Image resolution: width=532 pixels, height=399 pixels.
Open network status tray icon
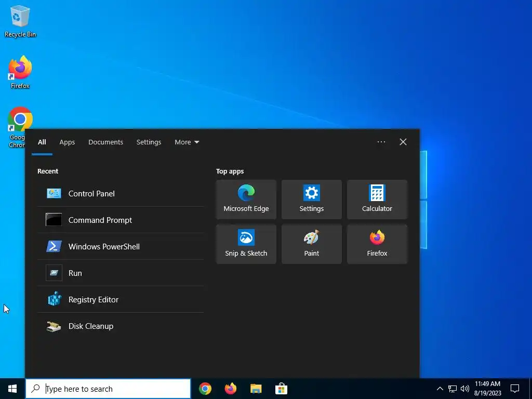click(453, 389)
